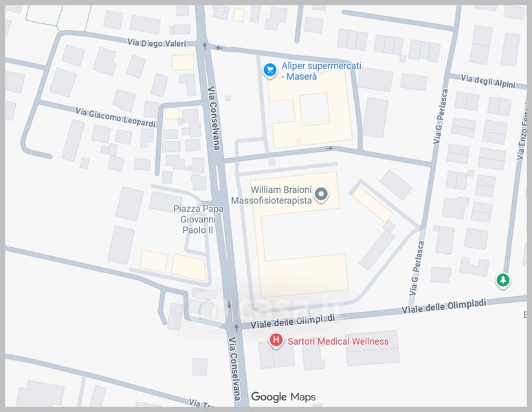Click the upper Via Conselvana road label

214,118
